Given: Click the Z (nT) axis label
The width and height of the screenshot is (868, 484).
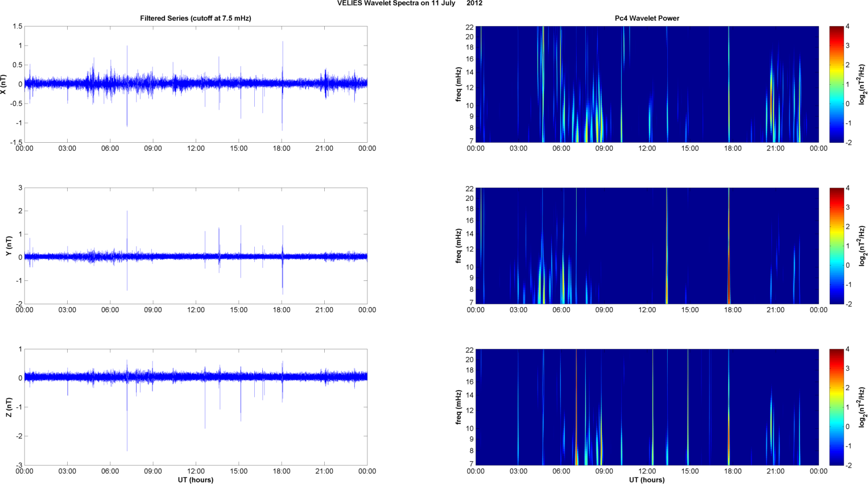Looking at the screenshot, I should 9,407.
